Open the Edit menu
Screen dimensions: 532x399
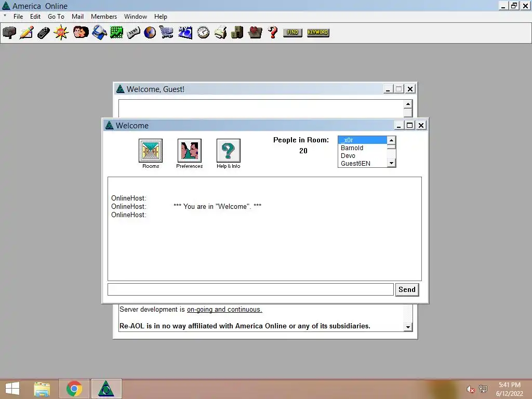tap(35, 17)
